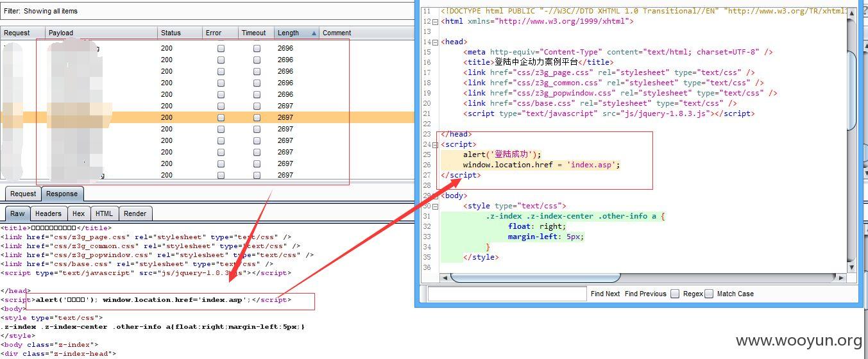Image resolution: width=868 pixels, height=359 pixels.
Task: Click line 21 jquery-1.8.3.js script tag
Action: [609, 113]
